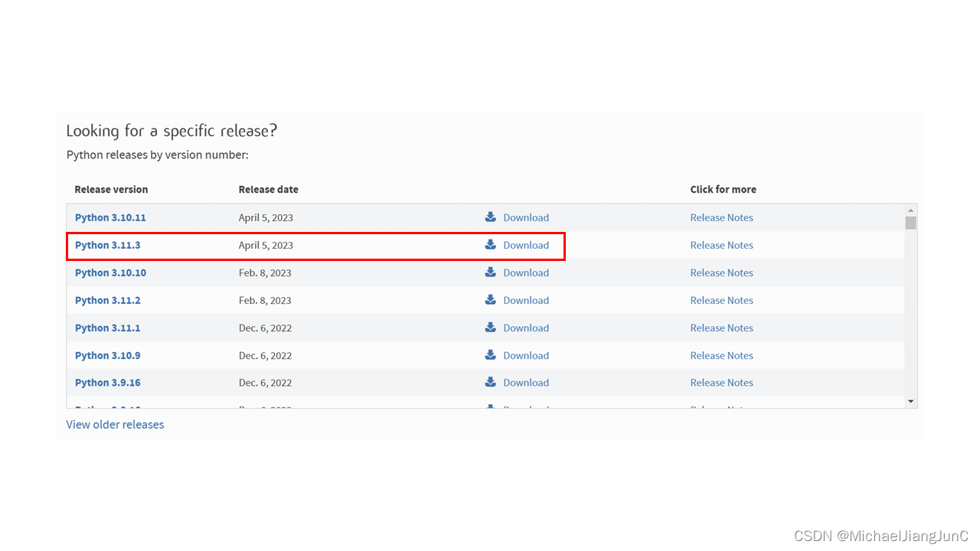Viewport: 980px width, 551px height.
Task: Open Release Notes for Python 3.10.11
Action: click(721, 217)
